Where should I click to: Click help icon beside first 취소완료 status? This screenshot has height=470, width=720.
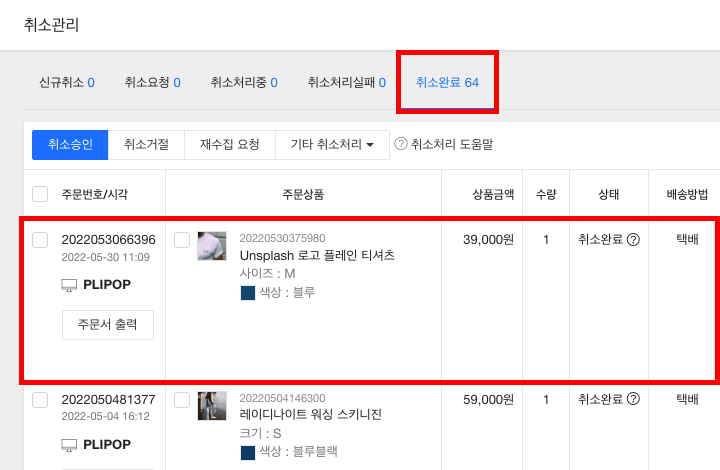[x=633, y=240]
